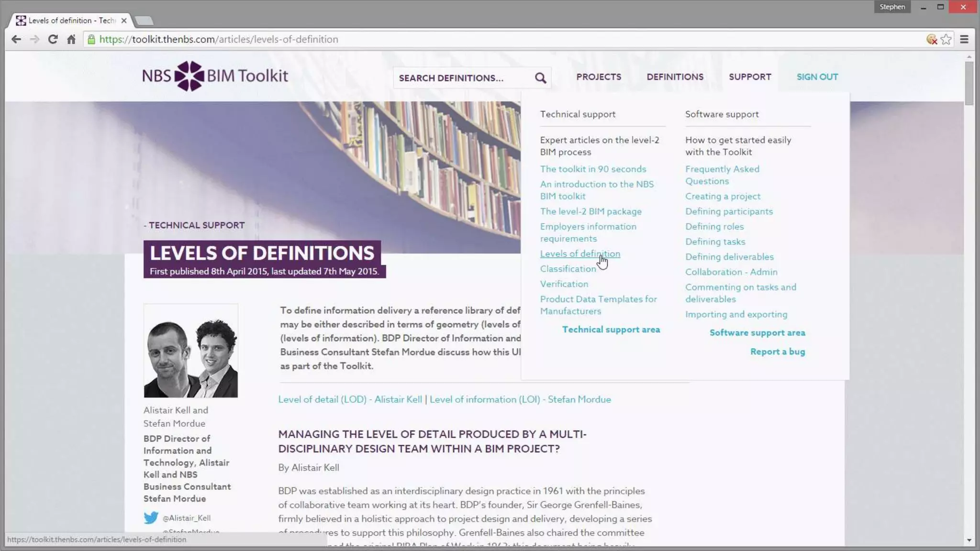This screenshot has height=551, width=980.
Task: Click the NBS BIM Toolkit logo
Action: point(215,76)
